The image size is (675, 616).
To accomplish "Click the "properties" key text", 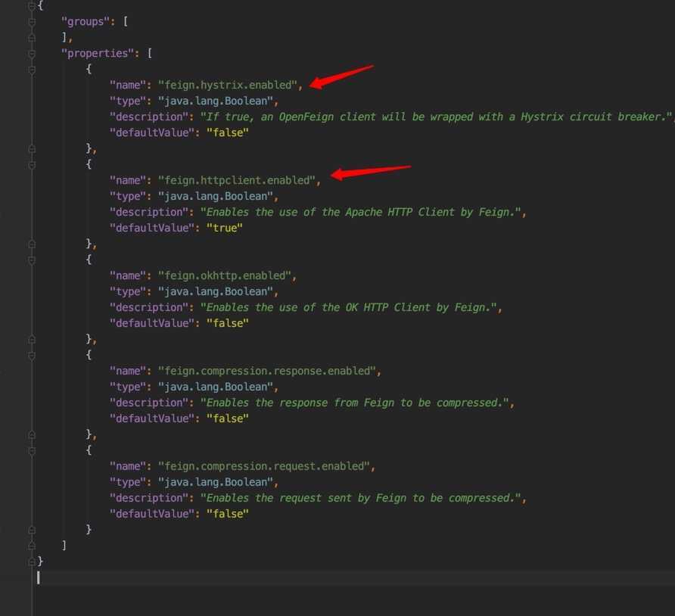I will coord(98,54).
